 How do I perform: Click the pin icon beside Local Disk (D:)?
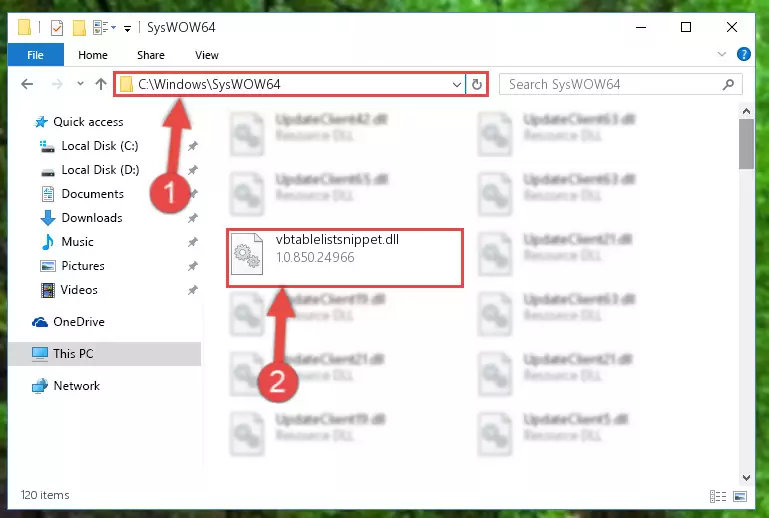pyautogui.click(x=193, y=170)
